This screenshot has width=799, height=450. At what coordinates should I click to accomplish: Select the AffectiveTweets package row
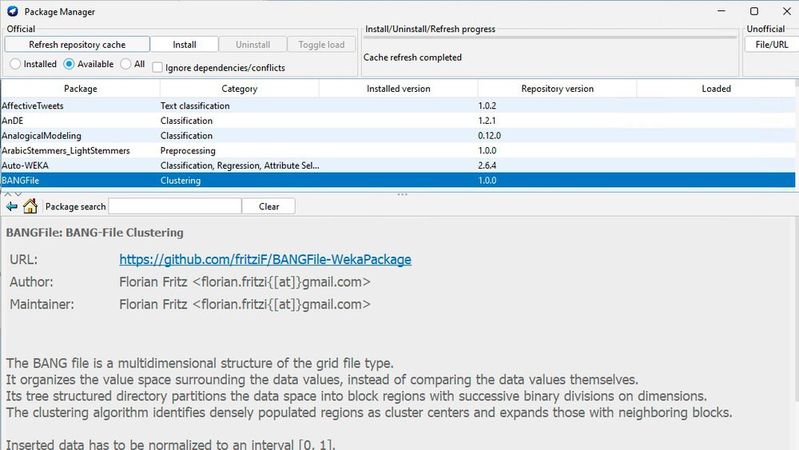click(398, 105)
